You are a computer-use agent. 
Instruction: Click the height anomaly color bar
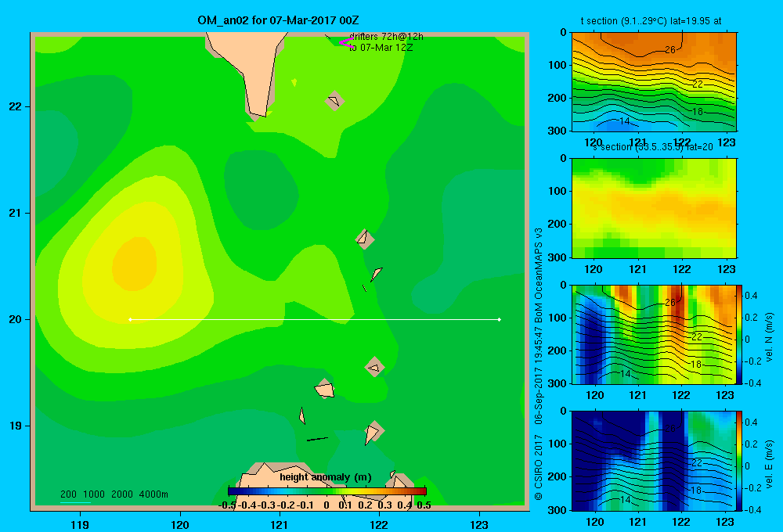point(327,491)
